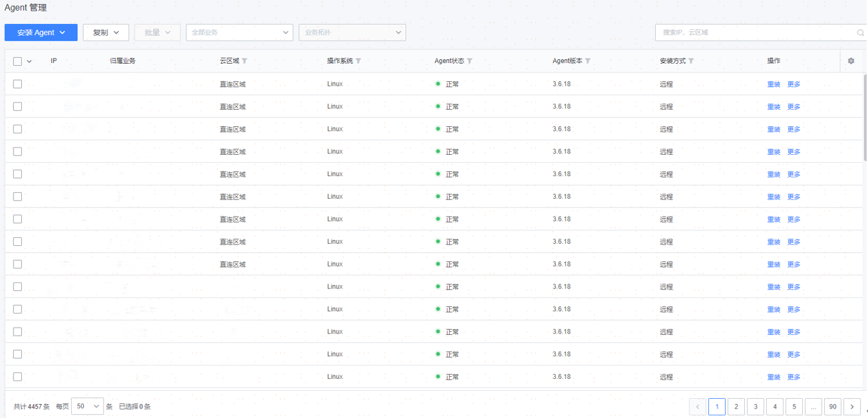Open the 安装 Agent dropdown button
Screen dimensions: 868x420
point(41,33)
